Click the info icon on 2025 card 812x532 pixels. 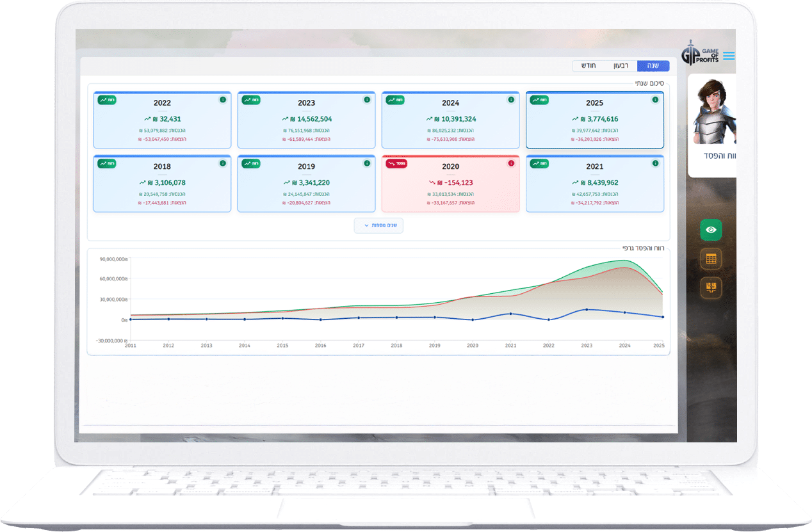(655, 100)
